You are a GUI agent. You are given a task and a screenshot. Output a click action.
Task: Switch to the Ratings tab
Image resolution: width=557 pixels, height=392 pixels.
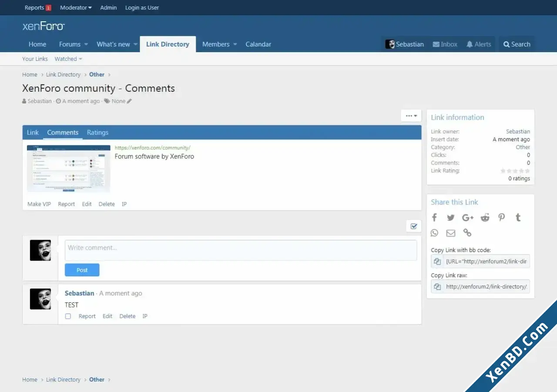97,133
